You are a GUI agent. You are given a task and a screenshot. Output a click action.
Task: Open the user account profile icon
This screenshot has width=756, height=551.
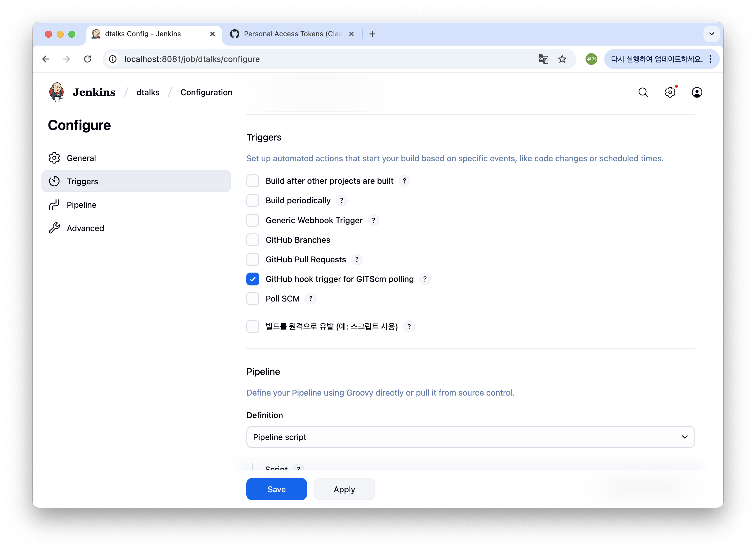coord(697,92)
